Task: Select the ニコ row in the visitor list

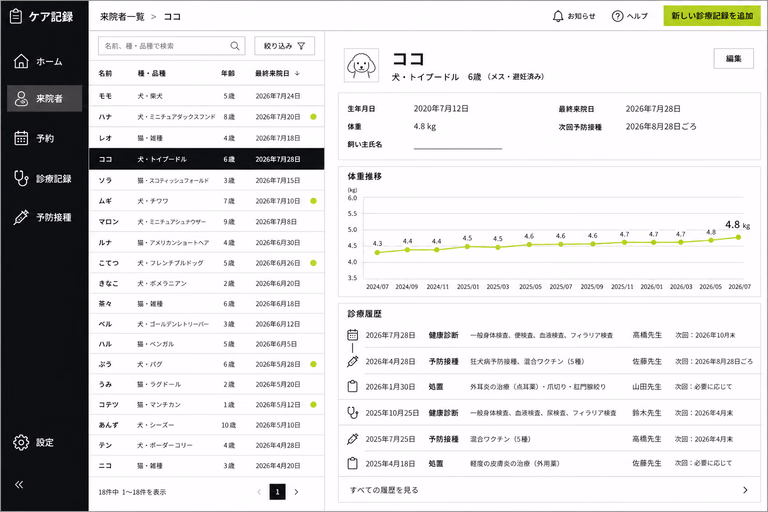Action: (207, 465)
